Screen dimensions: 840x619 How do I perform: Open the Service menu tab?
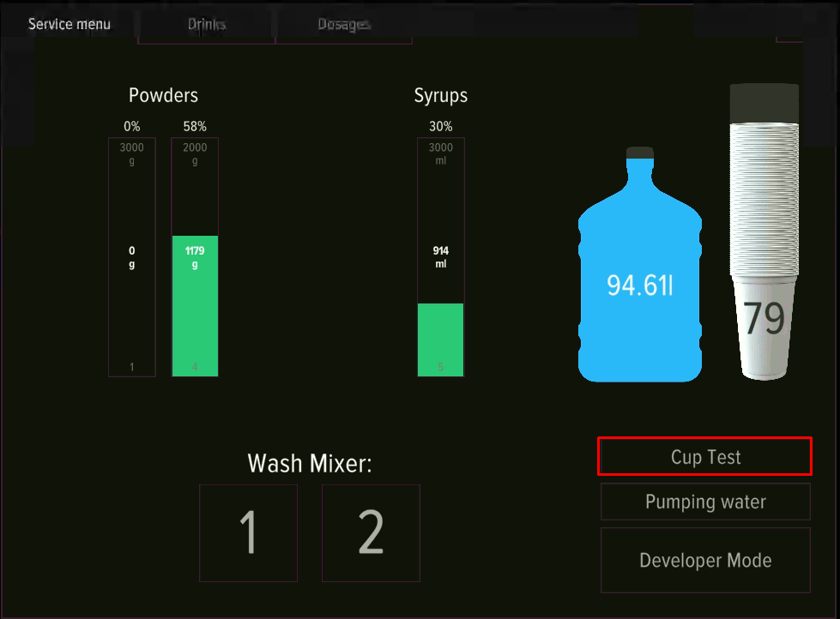(x=69, y=24)
